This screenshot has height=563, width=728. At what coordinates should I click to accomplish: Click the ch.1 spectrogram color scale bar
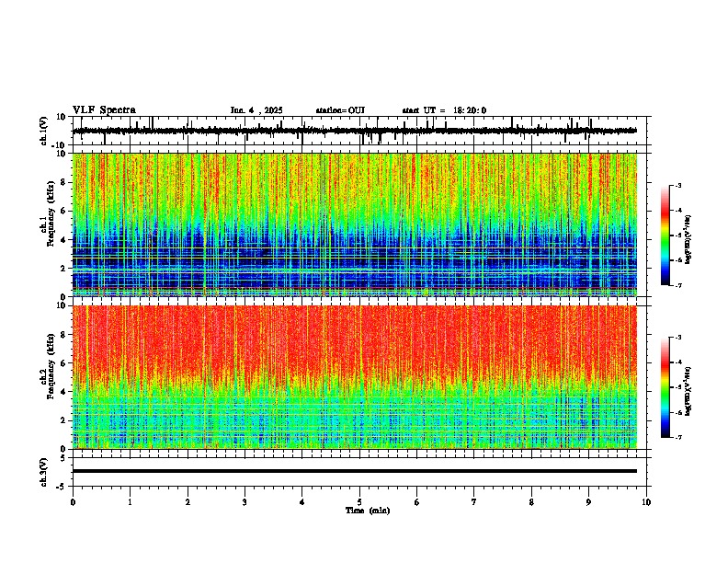pos(665,236)
